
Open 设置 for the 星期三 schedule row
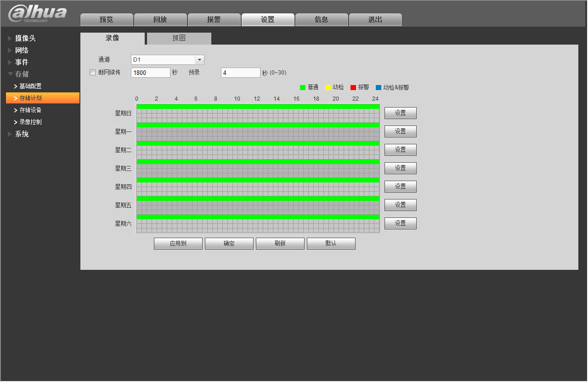pyautogui.click(x=400, y=168)
